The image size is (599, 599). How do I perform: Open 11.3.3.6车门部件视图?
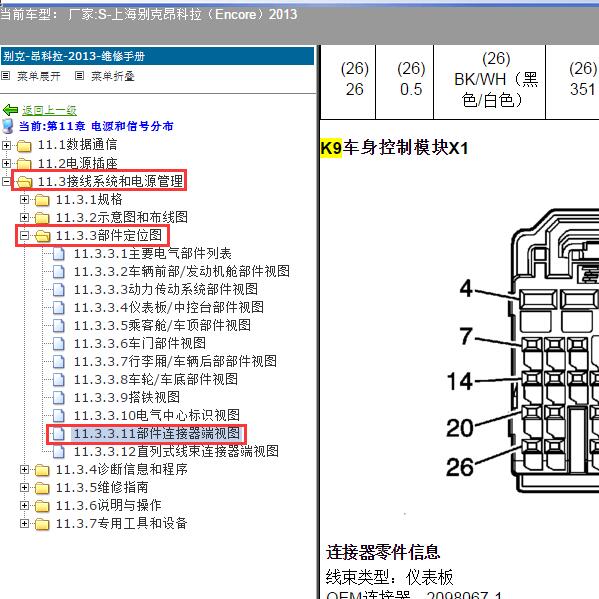[x=139, y=343]
